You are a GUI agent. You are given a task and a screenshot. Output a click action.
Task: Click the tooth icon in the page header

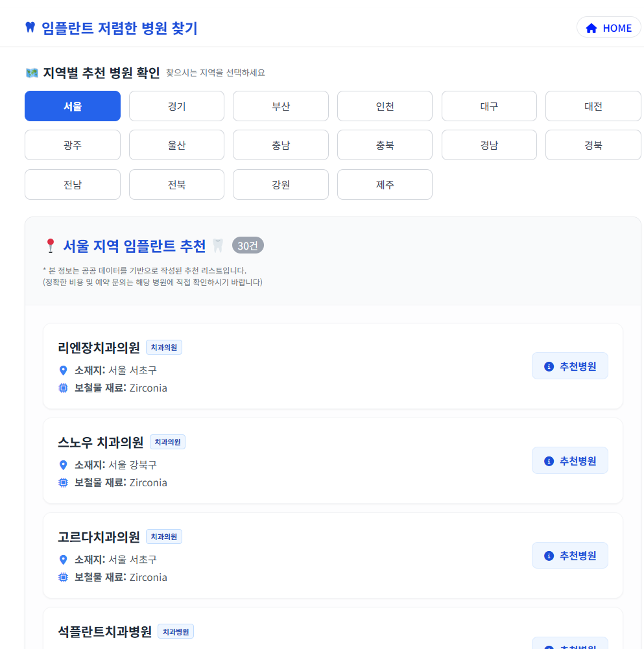point(30,27)
